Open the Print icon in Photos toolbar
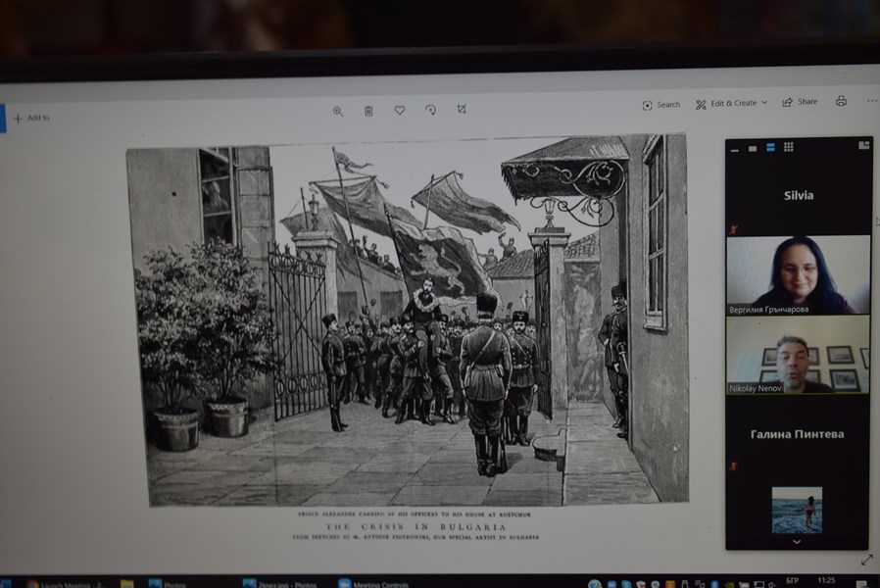 coord(841,102)
